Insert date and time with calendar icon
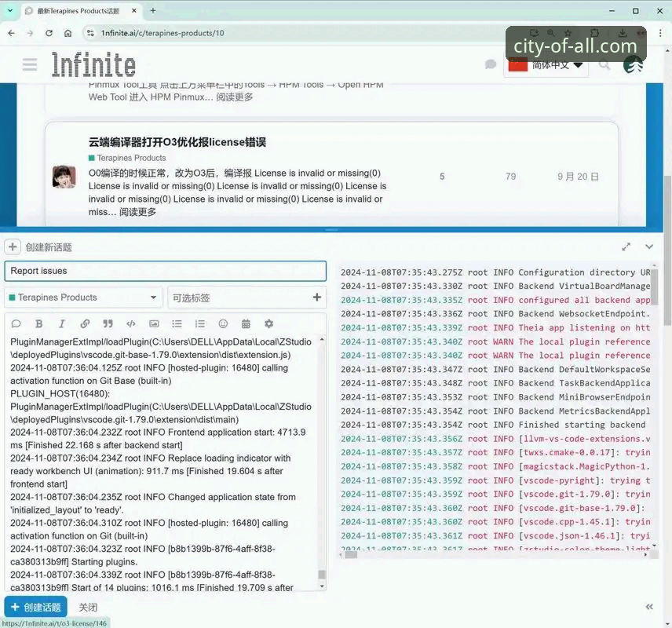 [246, 324]
